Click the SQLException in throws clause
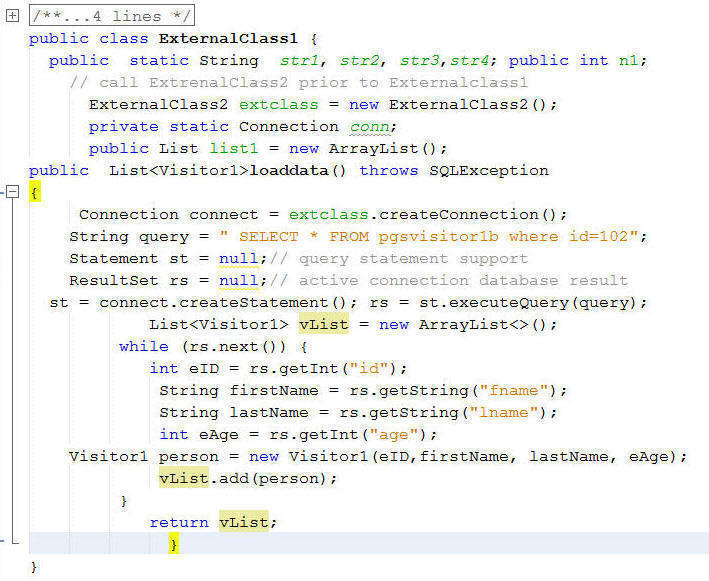This screenshot has width=709, height=581. (489, 170)
